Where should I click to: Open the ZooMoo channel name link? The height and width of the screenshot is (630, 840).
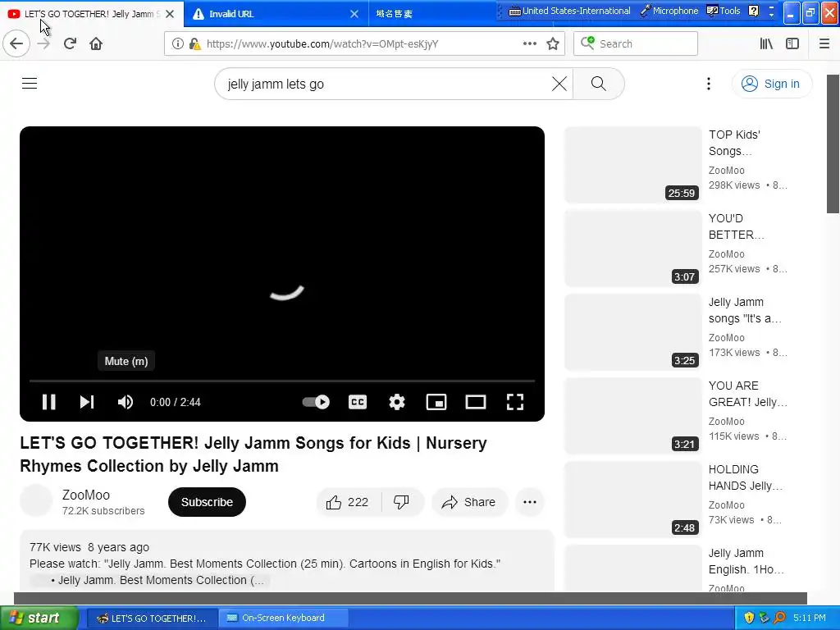pos(85,495)
